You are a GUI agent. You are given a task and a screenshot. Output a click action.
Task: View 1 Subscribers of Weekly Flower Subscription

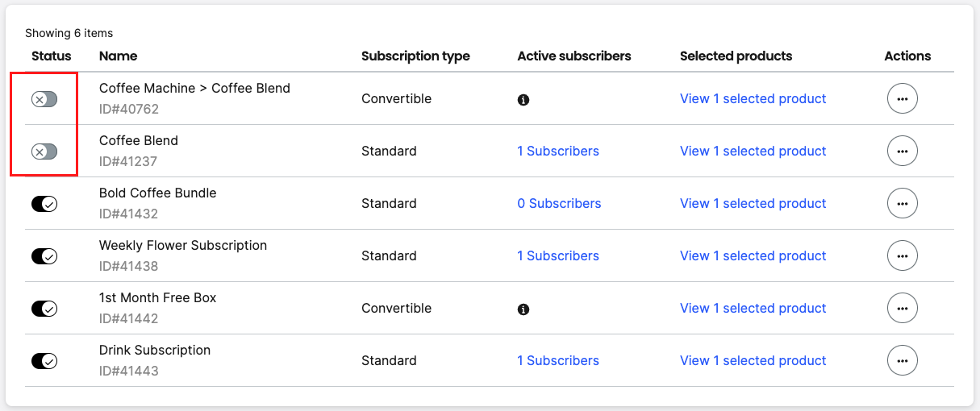558,255
